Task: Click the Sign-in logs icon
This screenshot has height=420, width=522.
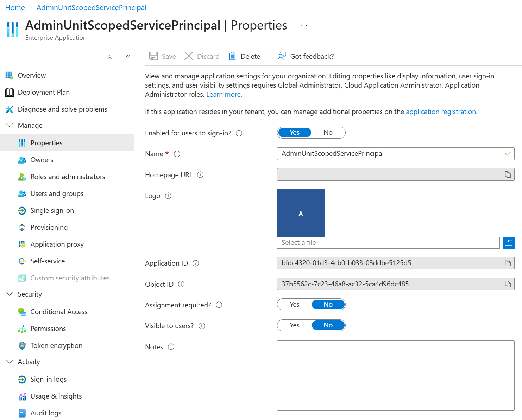Action: [x=22, y=379]
